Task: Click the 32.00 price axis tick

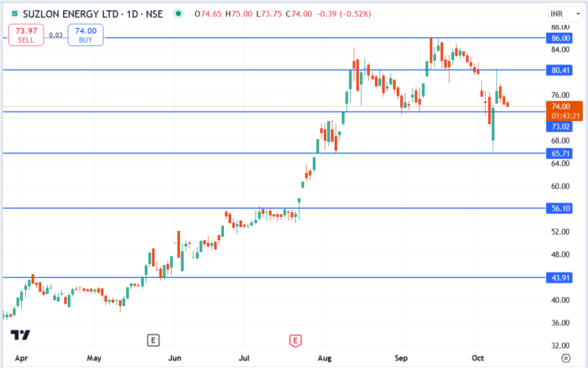Action: click(x=560, y=346)
